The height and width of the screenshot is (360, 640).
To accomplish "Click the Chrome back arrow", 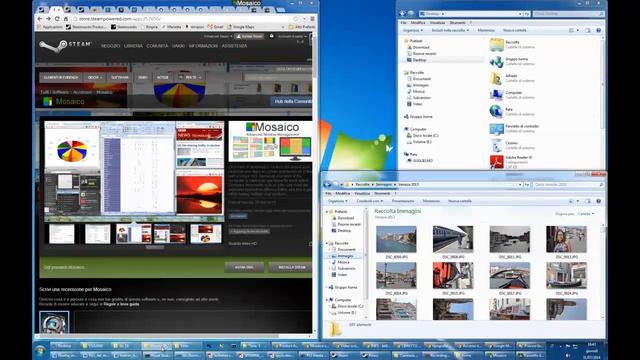I will click(40, 19).
